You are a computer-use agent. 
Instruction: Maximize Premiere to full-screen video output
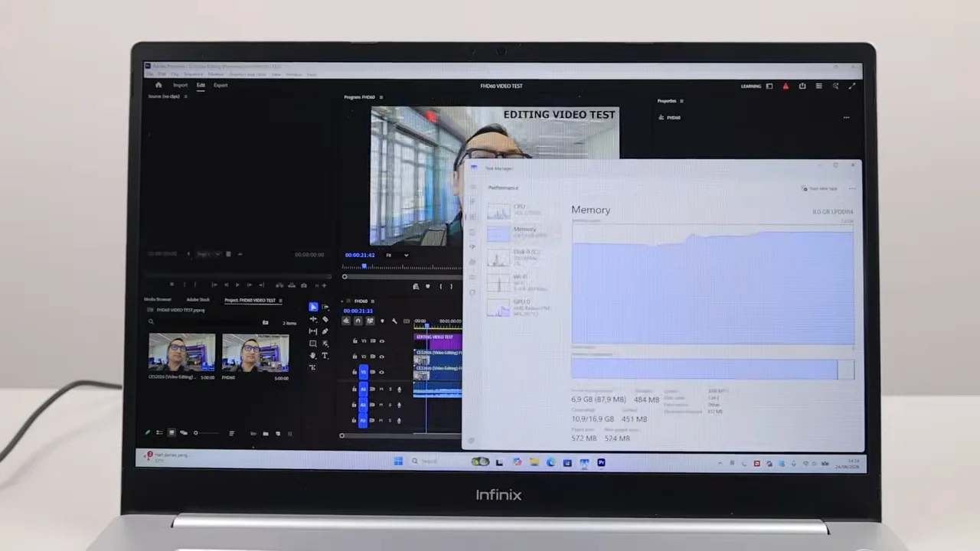[x=852, y=86]
